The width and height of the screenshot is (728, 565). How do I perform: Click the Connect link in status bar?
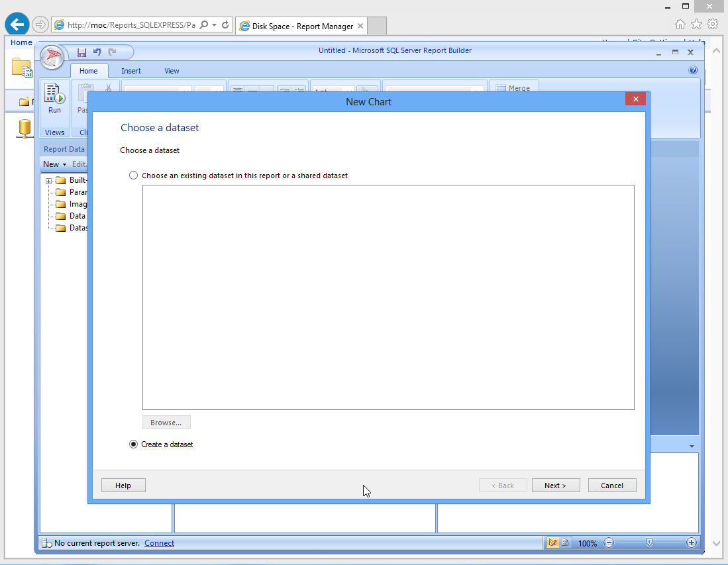tap(159, 543)
